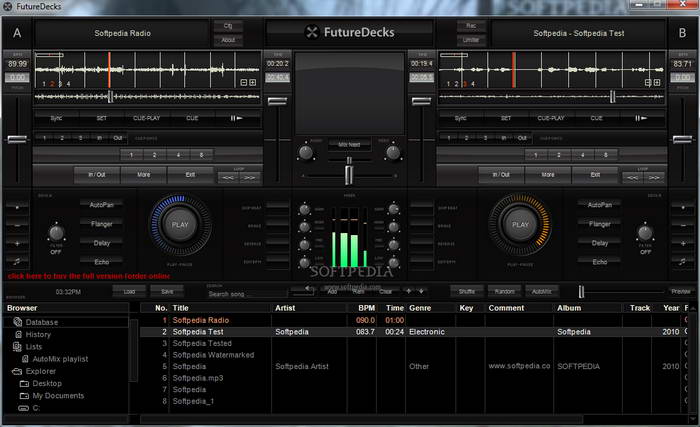Click deck B pause/play transport icon
700x427 pixels.
(x=641, y=118)
